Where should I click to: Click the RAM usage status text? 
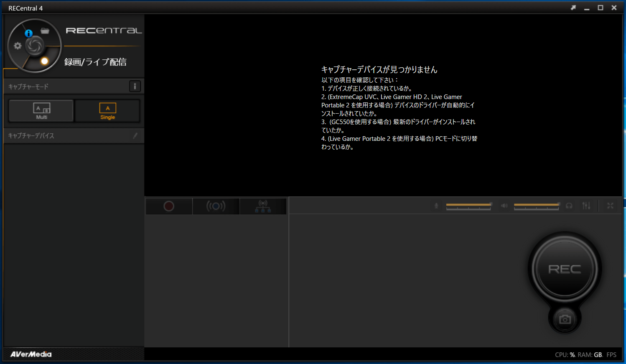click(x=590, y=355)
